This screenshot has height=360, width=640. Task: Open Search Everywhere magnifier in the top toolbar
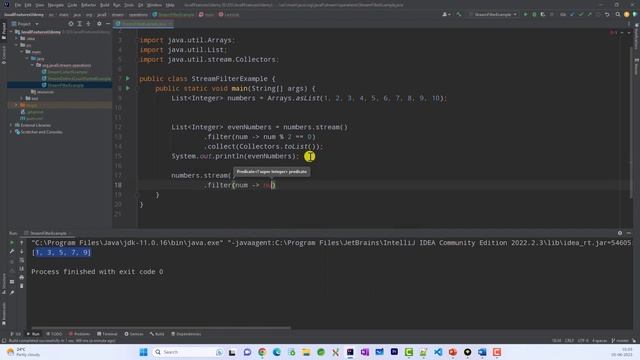point(618,14)
